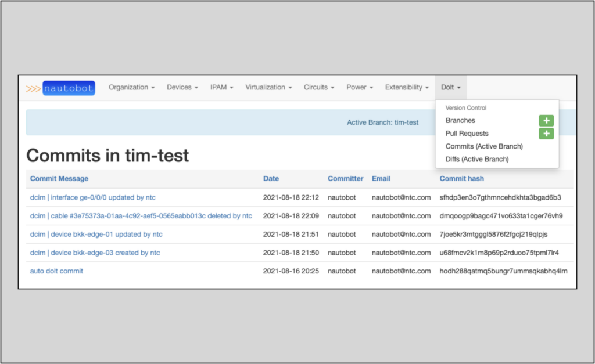This screenshot has height=364, width=595.
Task: Open the 'auto dolt commit' link
Action: pos(56,271)
